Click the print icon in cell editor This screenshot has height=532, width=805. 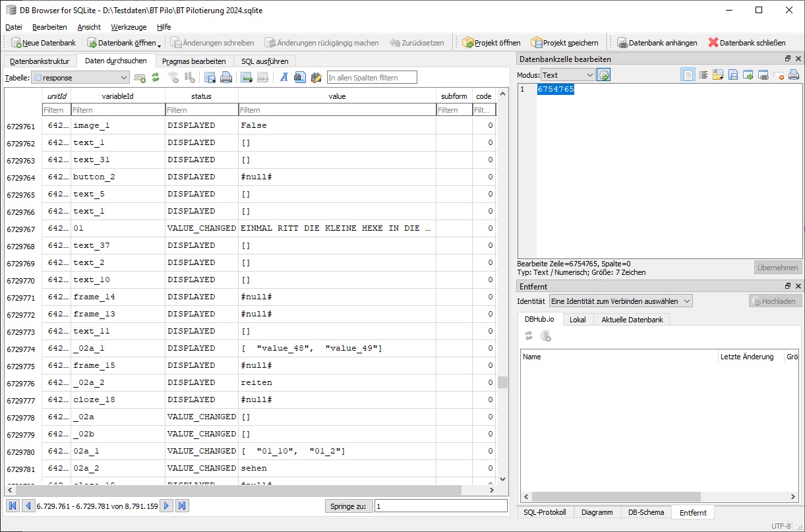[794, 75]
